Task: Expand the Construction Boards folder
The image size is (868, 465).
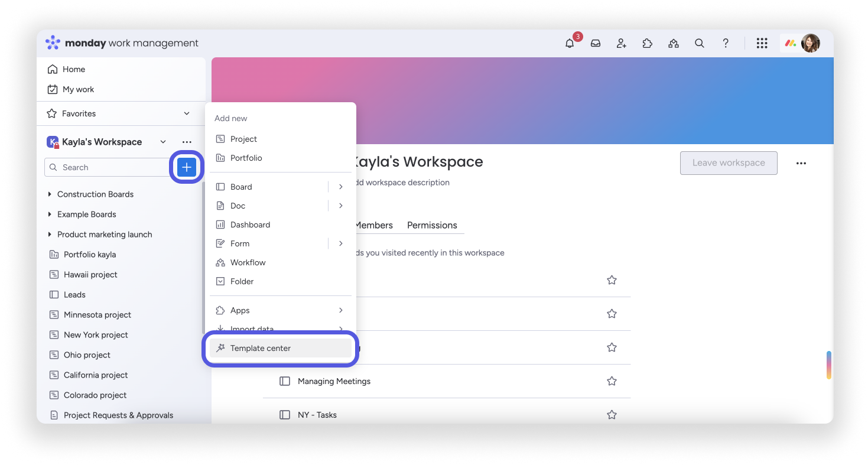Action: coord(50,194)
